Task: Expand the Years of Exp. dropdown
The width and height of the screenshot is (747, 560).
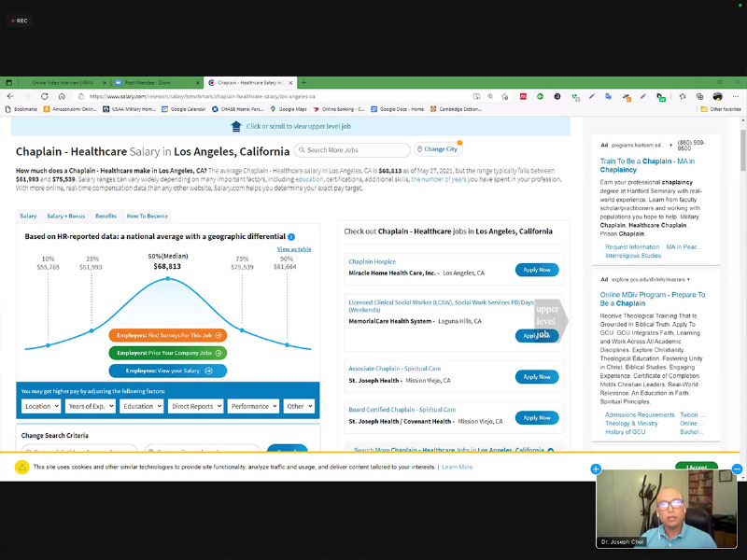Action: click(91, 406)
